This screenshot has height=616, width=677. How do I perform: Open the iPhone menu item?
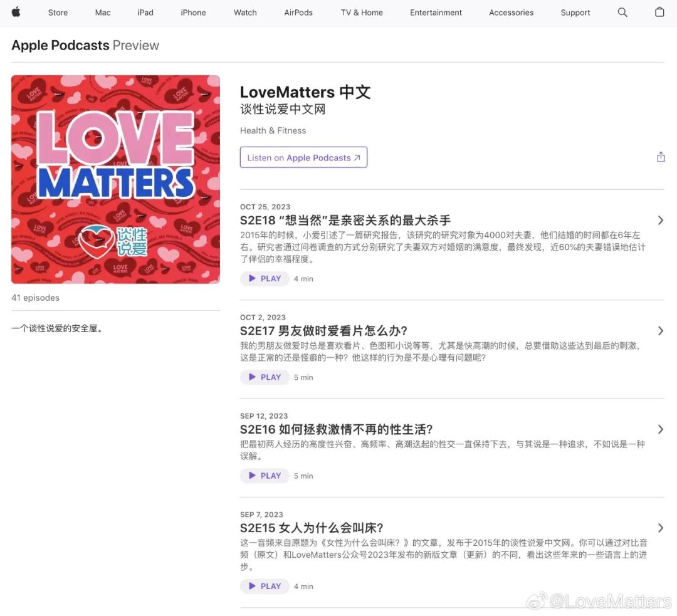194,13
